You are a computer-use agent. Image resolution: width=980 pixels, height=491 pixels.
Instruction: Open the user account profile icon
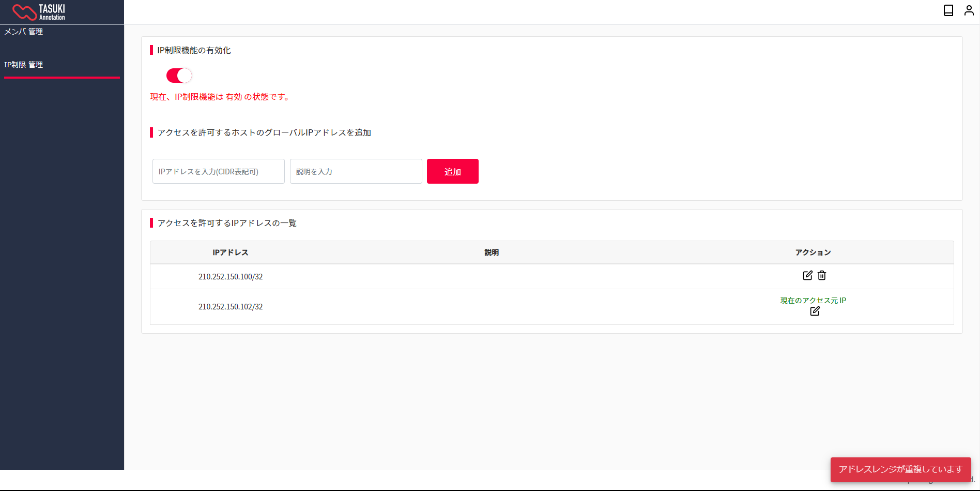point(969,10)
